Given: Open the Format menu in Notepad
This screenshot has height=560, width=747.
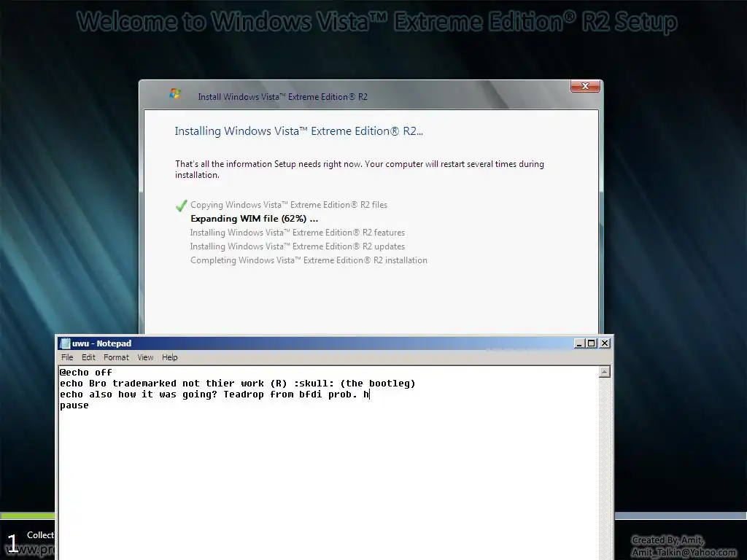Looking at the screenshot, I should [116, 357].
